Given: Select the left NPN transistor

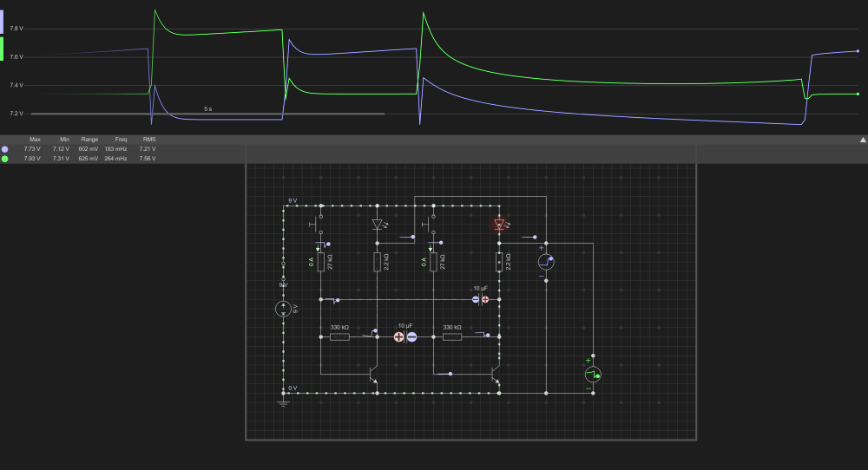Looking at the screenshot, I should click(375, 374).
